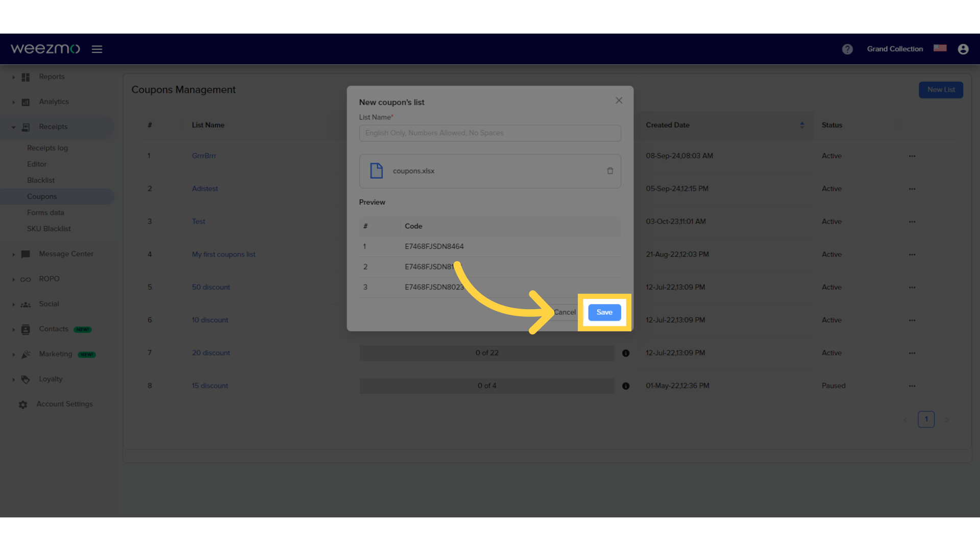Viewport: 980px width, 551px height.
Task: Select preview code E7468FJSDN8464
Action: click(434, 246)
